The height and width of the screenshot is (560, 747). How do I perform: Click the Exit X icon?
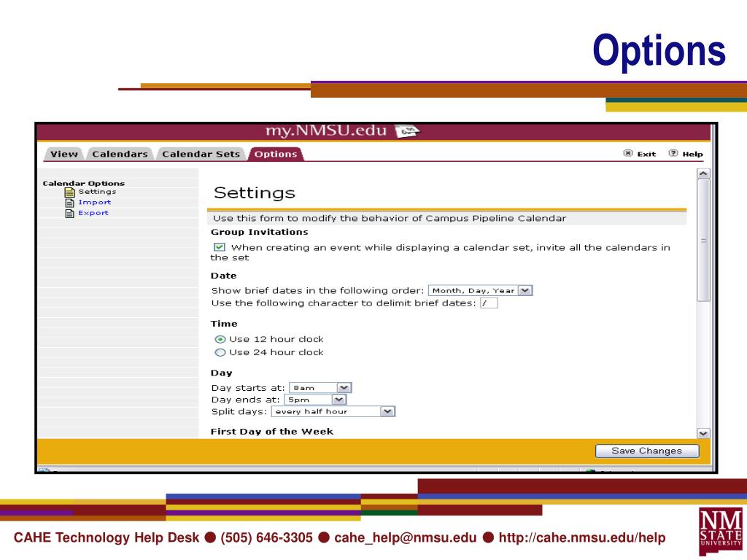tap(628, 153)
